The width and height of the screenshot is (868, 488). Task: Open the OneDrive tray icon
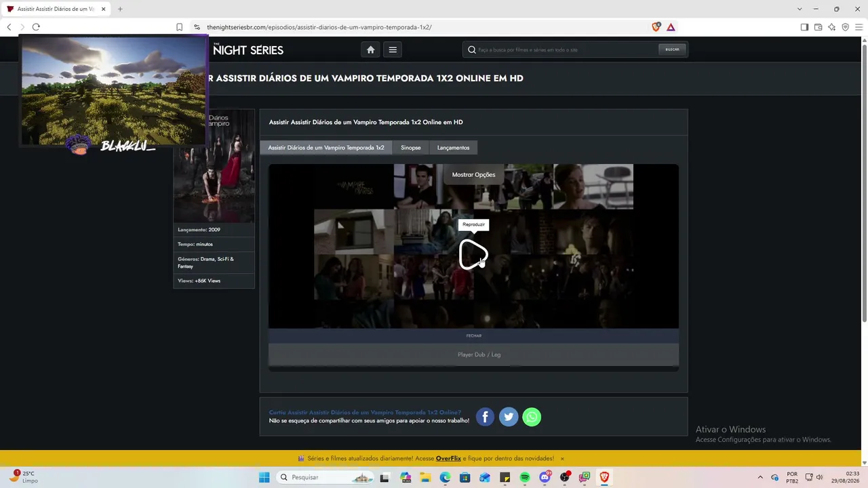774,477
